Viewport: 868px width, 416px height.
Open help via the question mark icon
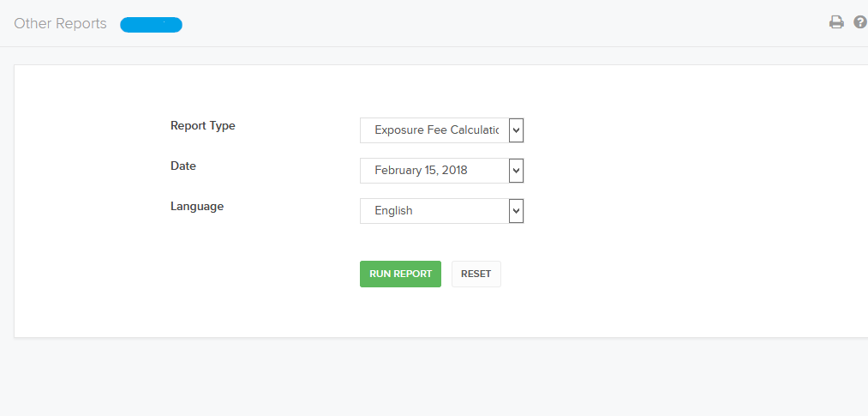coord(860,22)
